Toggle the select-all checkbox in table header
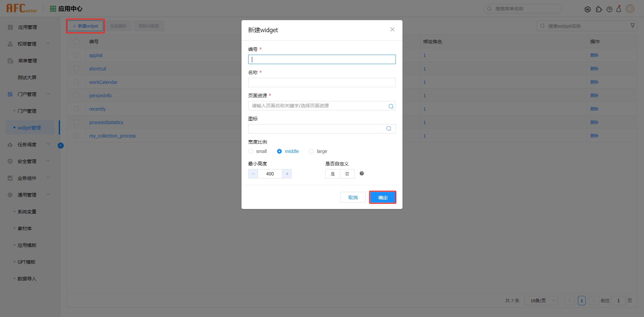The image size is (644, 317). (x=76, y=42)
